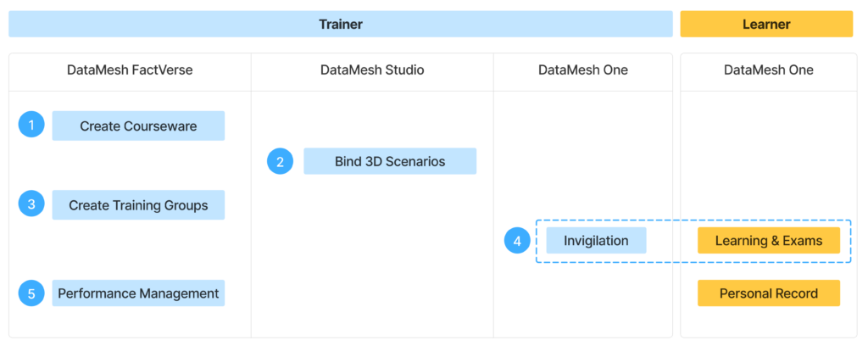Click DataMesh One heading under Trainer
868x346 pixels.
pos(583,70)
